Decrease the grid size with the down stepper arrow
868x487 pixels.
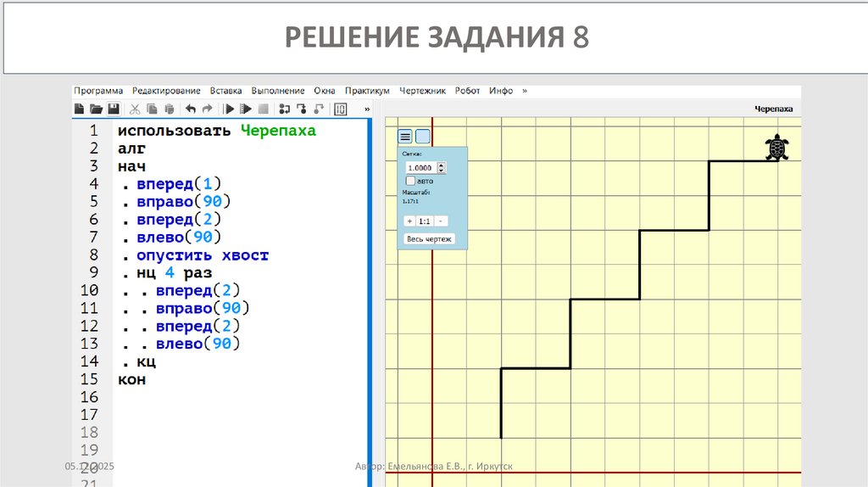coord(441,170)
